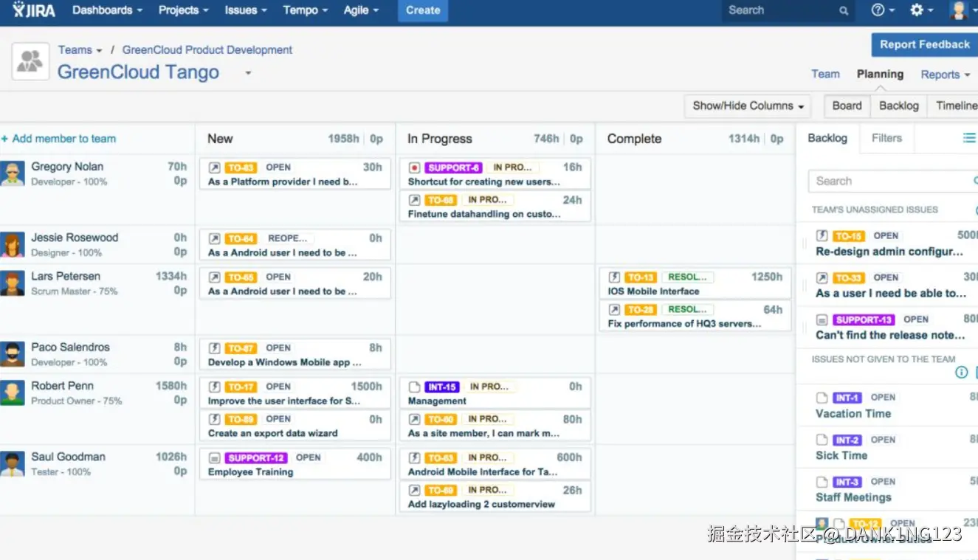
Task: Click the 'Vacation Time' backlog item
Action: [853, 414]
